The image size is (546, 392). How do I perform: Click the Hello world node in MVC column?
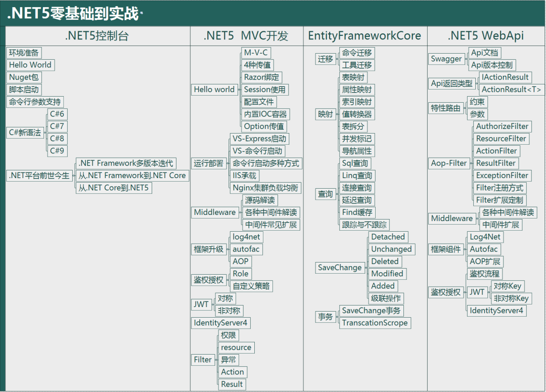pyautogui.click(x=214, y=90)
